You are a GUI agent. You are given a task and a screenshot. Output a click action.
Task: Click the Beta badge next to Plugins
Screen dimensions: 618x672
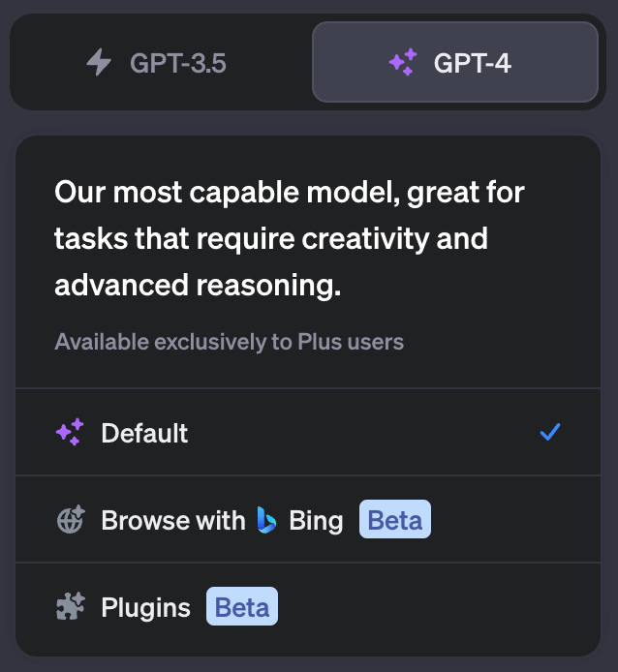tap(242, 607)
